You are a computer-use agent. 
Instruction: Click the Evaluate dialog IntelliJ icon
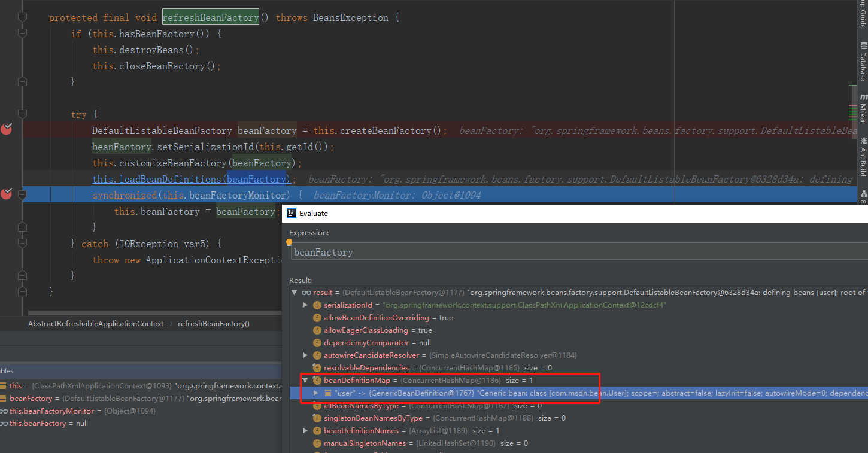(x=292, y=213)
